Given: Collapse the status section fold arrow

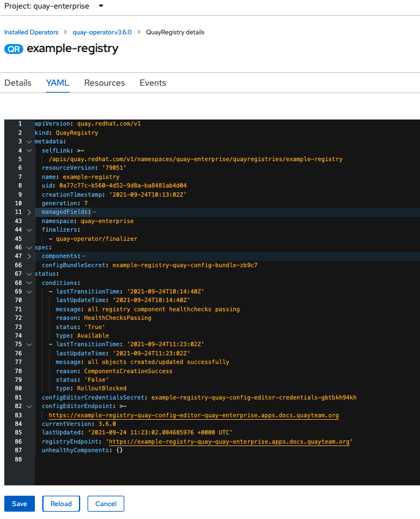Looking at the screenshot, I should click(29, 274).
